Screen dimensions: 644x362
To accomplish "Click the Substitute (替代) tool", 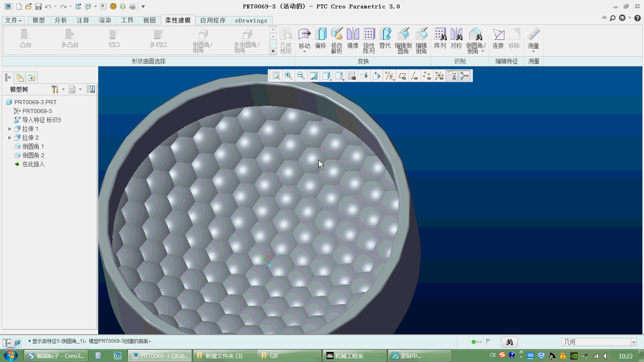I will coord(385,39).
